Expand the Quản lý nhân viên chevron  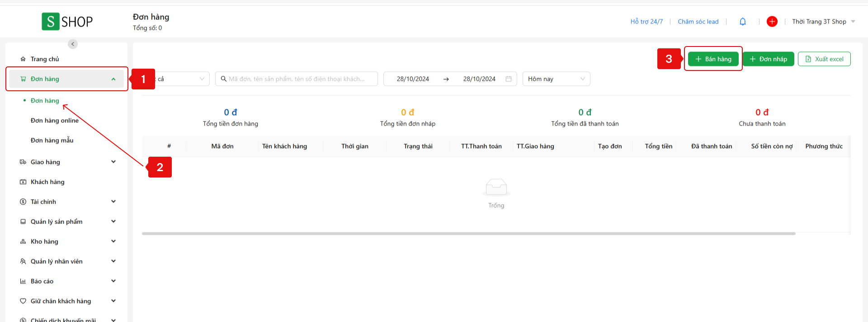point(113,261)
